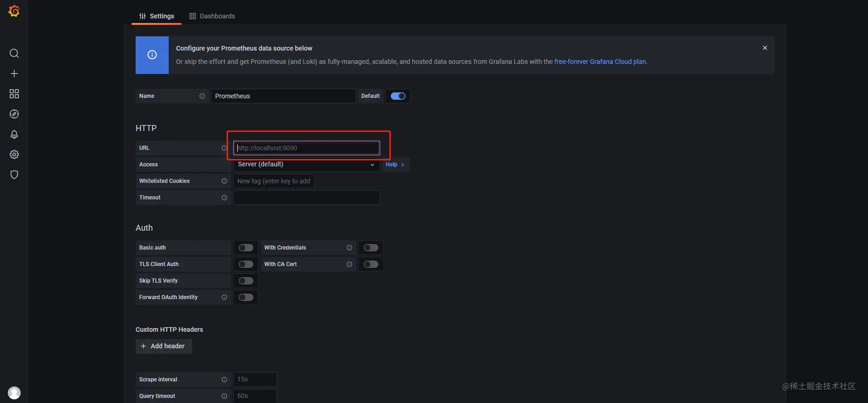Click the info icon beside Scrape interval

coord(224,380)
